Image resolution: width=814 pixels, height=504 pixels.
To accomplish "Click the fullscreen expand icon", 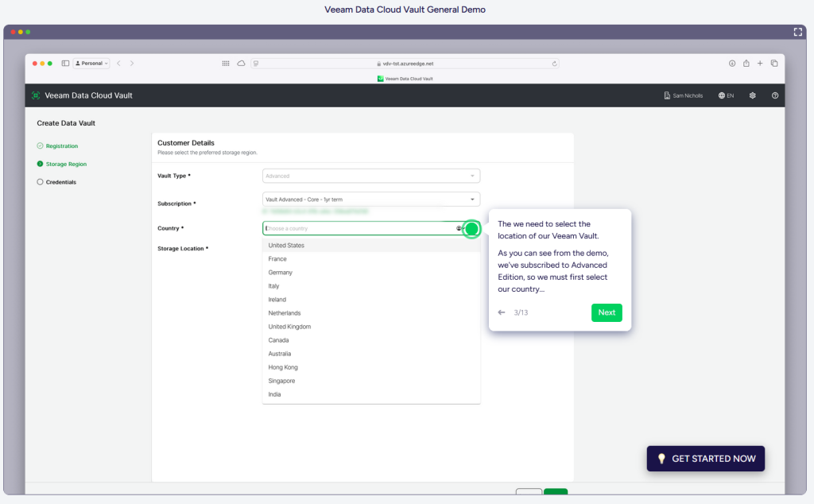I will pyautogui.click(x=797, y=32).
